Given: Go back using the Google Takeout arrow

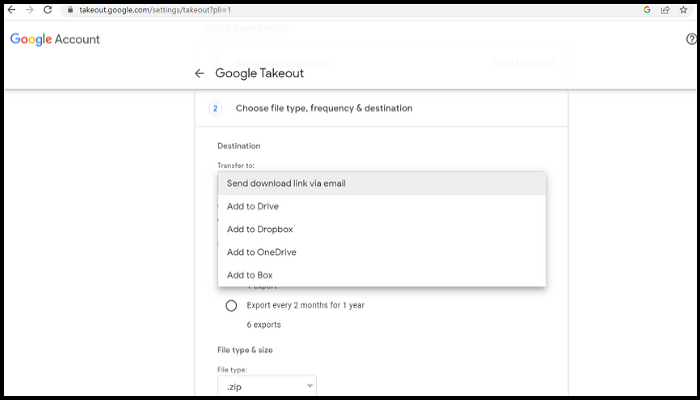Looking at the screenshot, I should pyautogui.click(x=200, y=73).
